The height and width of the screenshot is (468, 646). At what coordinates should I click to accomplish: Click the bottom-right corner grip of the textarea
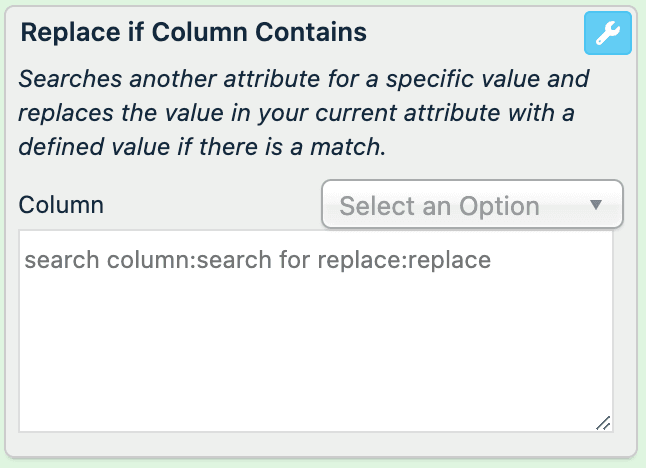603,423
